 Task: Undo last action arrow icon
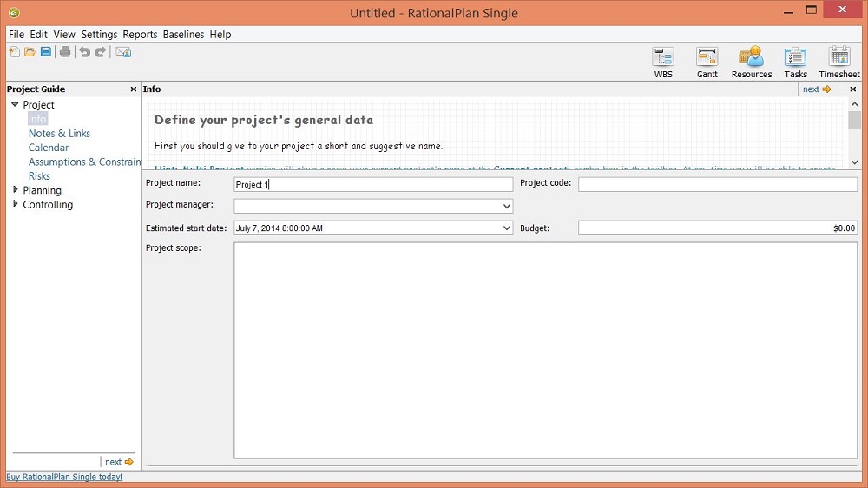tap(85, 52)
